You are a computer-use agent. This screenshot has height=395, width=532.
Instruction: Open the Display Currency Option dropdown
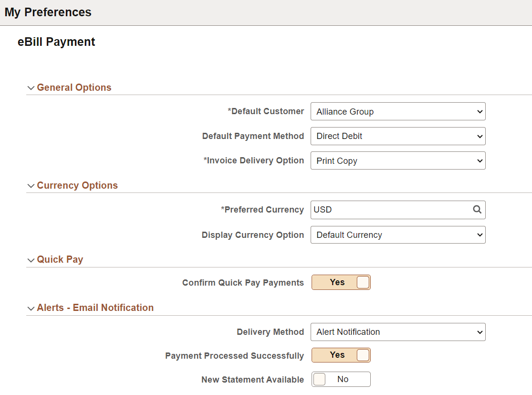pyautogui.click(x=398, y=235)
